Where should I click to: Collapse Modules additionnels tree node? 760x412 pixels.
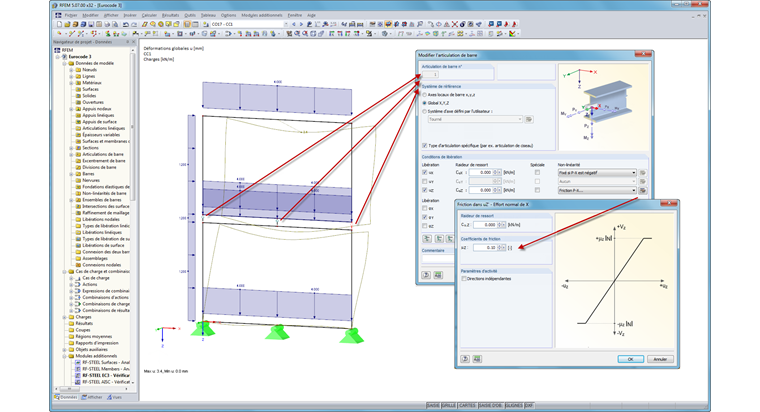click(x=64, y=356)
